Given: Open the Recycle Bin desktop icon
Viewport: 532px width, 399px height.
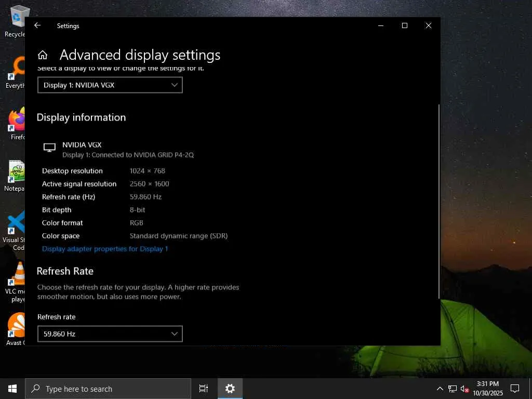Looking at the screenshot, I should point(15,21).
